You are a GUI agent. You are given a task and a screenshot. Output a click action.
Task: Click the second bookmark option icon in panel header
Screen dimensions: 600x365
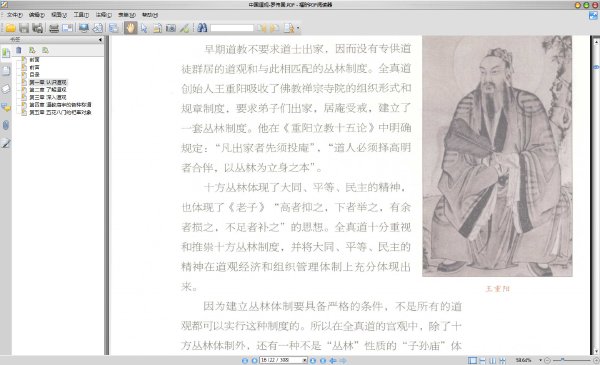[46, 50]
